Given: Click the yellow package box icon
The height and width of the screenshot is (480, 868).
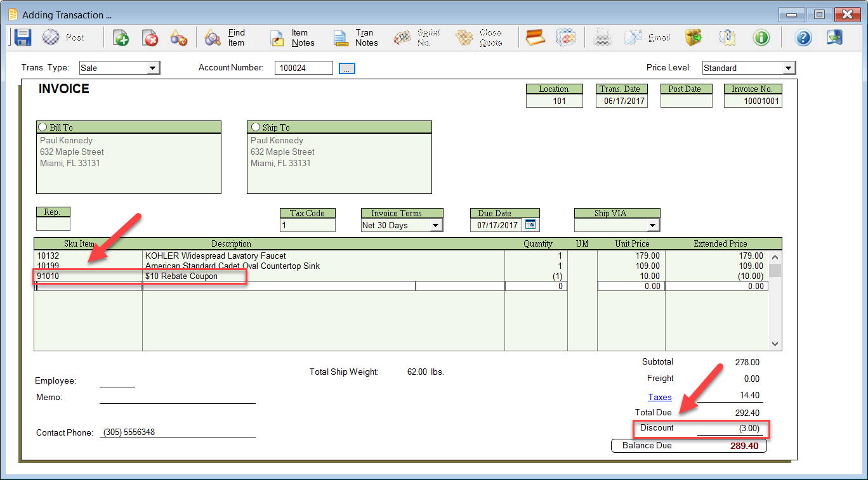Looking at the screenshot, I should [x=694, y=37].
